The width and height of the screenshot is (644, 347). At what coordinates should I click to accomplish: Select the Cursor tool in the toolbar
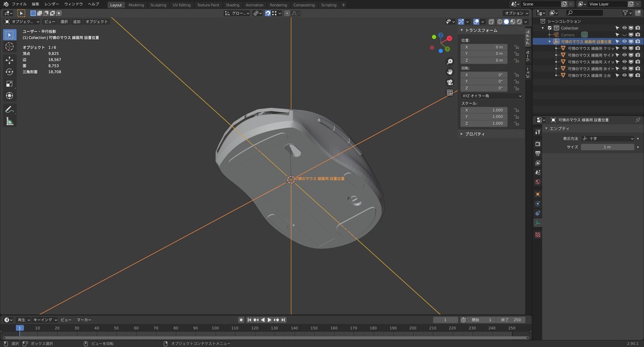[x=9, y=47]
